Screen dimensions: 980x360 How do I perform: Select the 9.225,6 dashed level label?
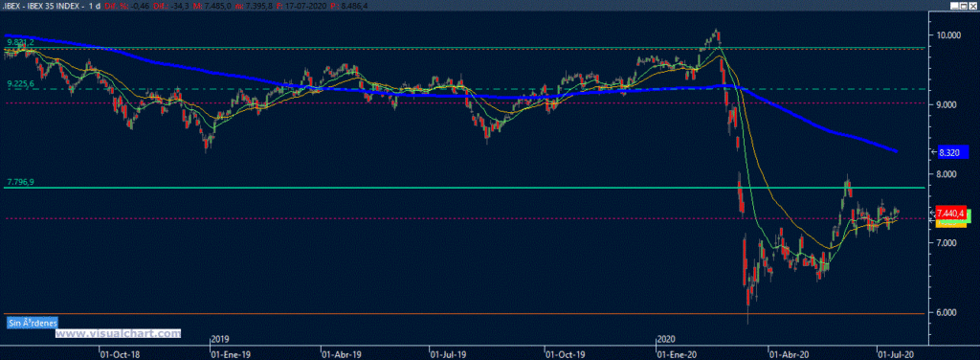tap(20, 82)
